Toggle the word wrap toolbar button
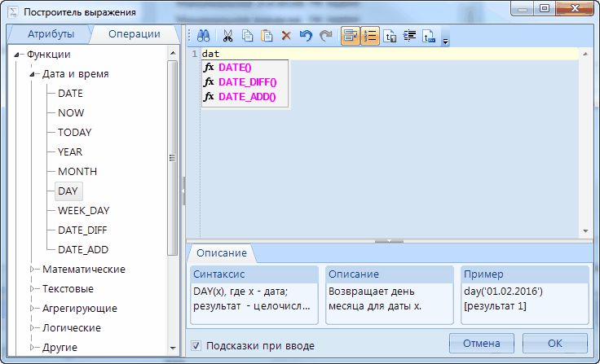600x364 pixels. pos(351,35)
